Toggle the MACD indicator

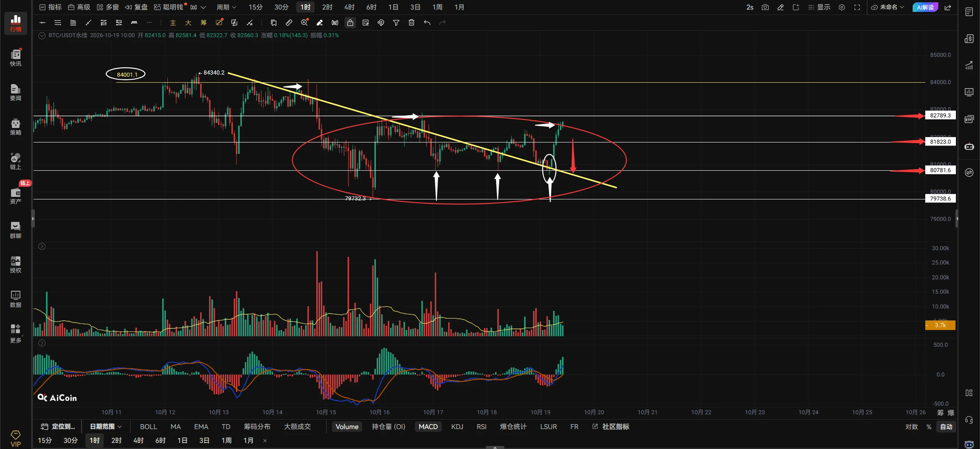coord(428,426)
